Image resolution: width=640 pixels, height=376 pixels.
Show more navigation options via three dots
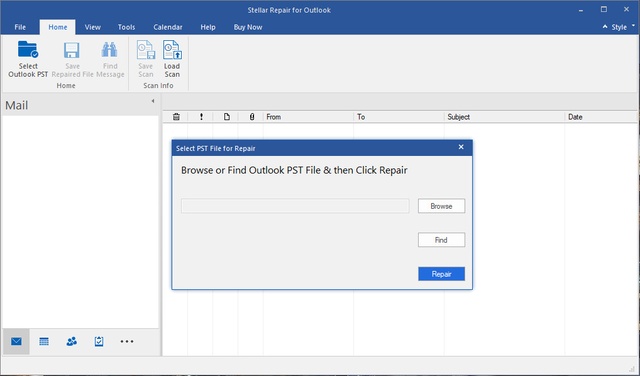(x=127, y=341)
